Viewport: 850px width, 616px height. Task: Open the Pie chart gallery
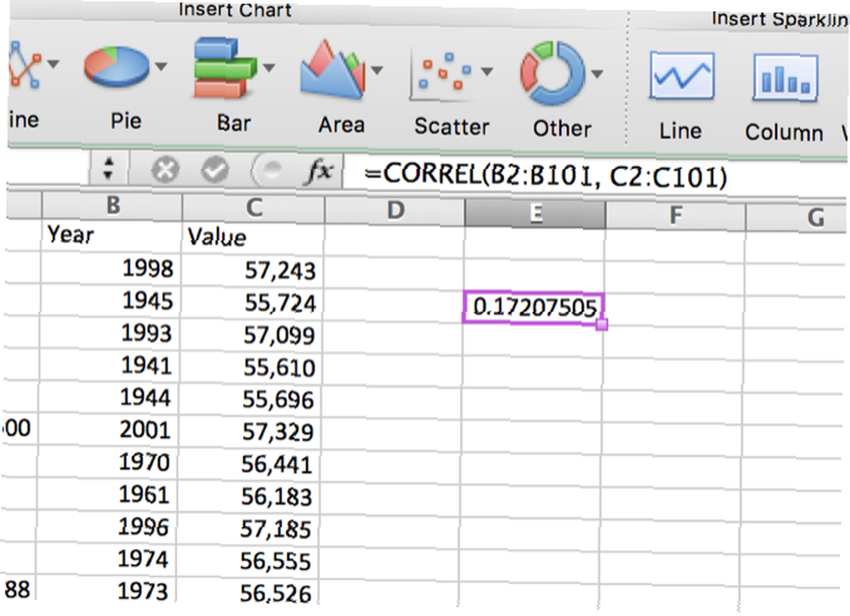[116, 70]
